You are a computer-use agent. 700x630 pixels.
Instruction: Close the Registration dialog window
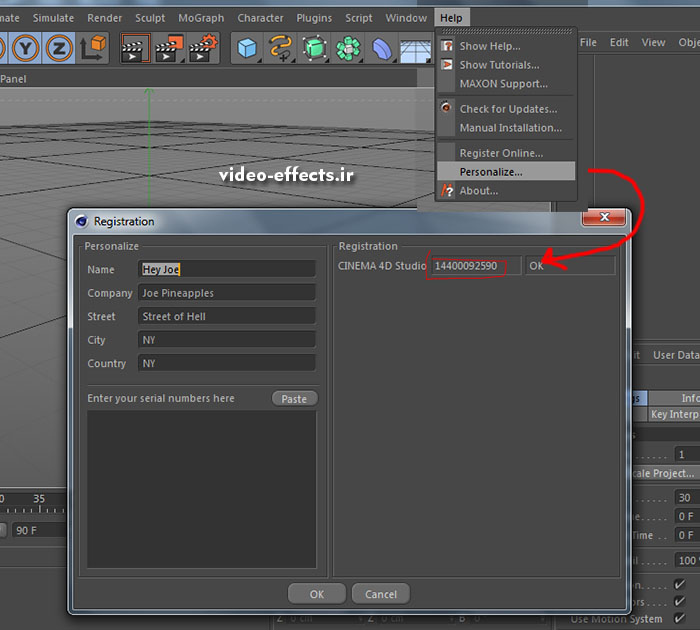(x=604, y=217)
